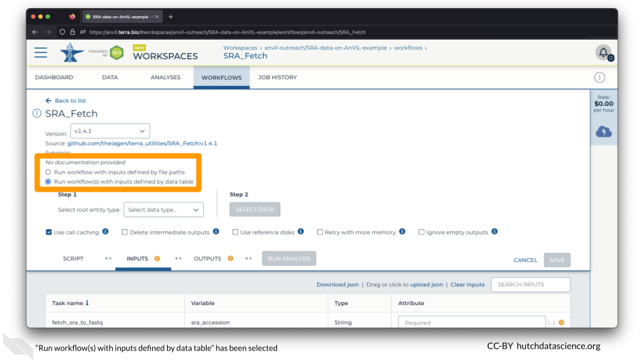Click the SRA_Fetch info circle icon
The image size is (644, 362).
tap(37, 113)
